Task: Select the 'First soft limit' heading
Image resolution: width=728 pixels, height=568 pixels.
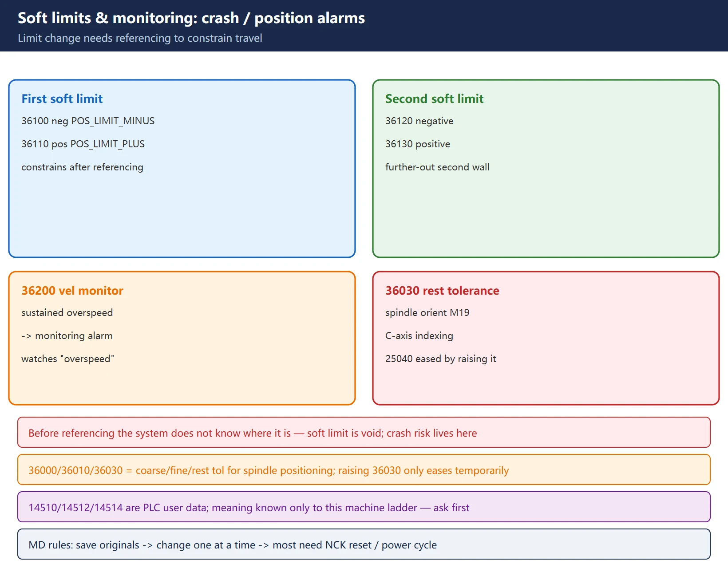Action: [x=62, y=99]
